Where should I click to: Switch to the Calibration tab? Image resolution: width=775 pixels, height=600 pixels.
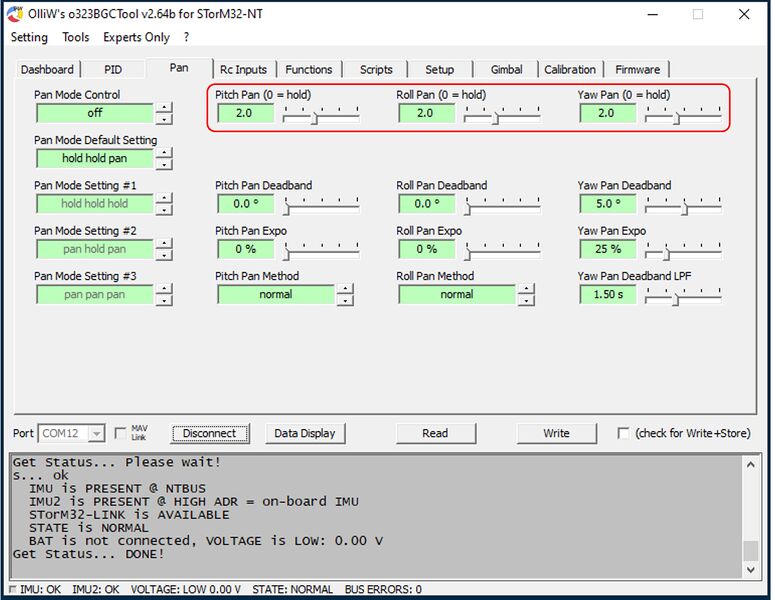click(x=569, y=70)
